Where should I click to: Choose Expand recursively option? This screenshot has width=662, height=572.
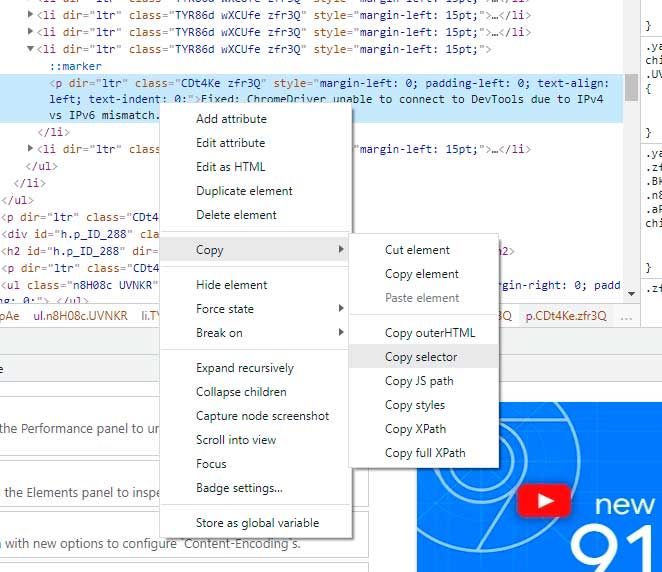(x=256, y=368)
